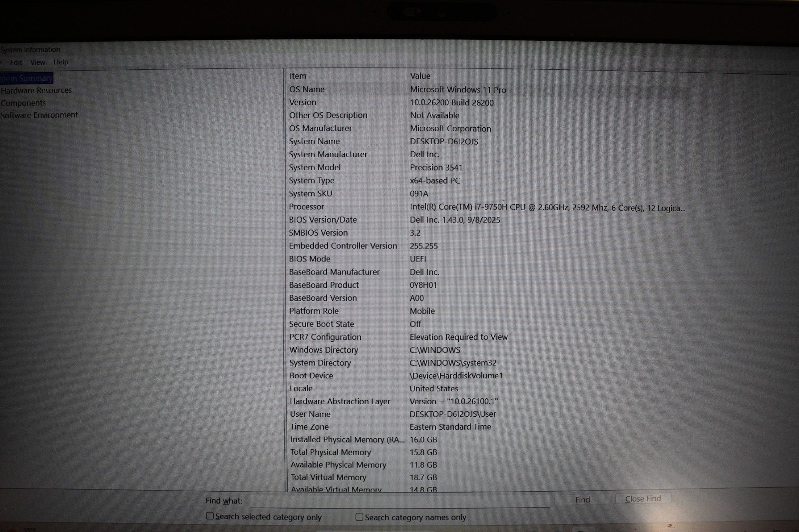Image resolution: width=799 pixels, height=532 pixels.
Task: Click the Find button
Action: [582, 500]
